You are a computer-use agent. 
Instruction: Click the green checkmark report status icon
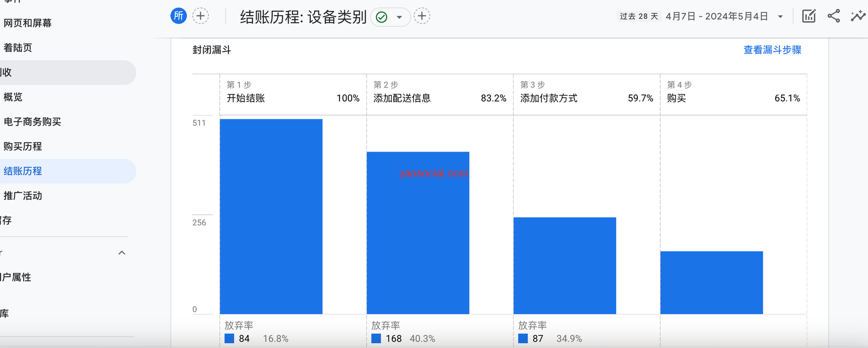click(x=382, y=17)
